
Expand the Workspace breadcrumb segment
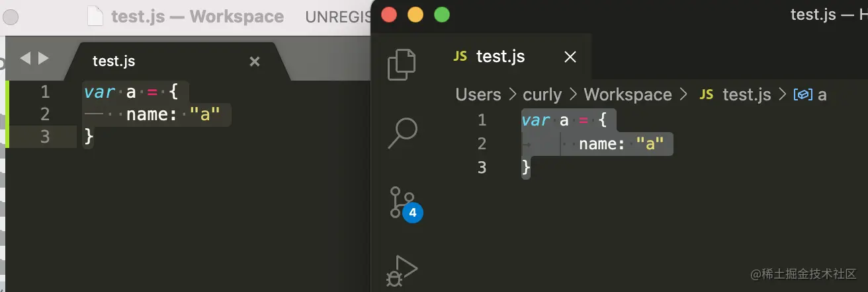coord(628,94)
